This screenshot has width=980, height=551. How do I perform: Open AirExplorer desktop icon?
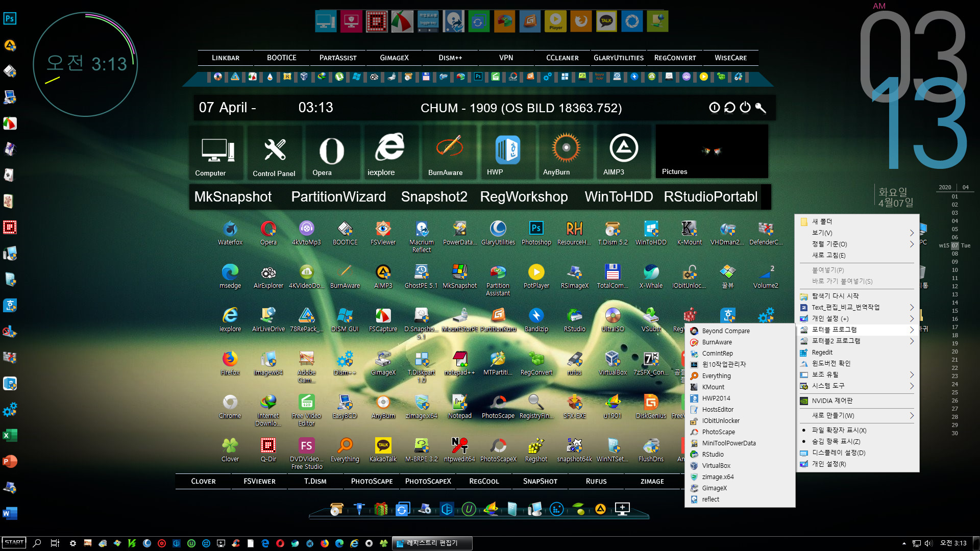tap(268, 277)
